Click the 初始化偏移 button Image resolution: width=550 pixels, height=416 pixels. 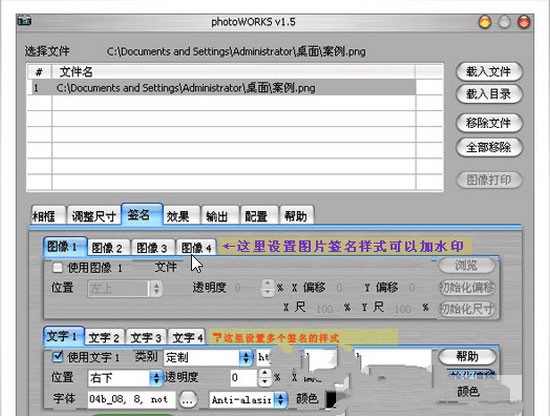[x=467, y=288]
